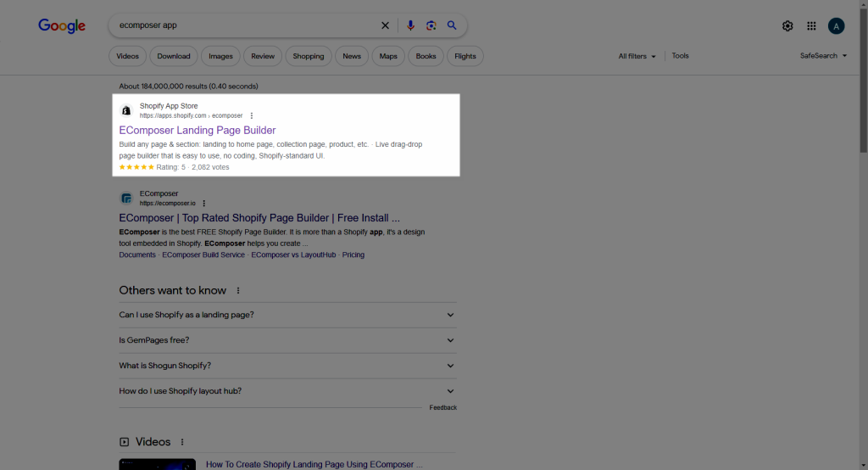
Task: Click the video thumbnail under Videos
Action: pyautogui.click(x=157, y=464)
